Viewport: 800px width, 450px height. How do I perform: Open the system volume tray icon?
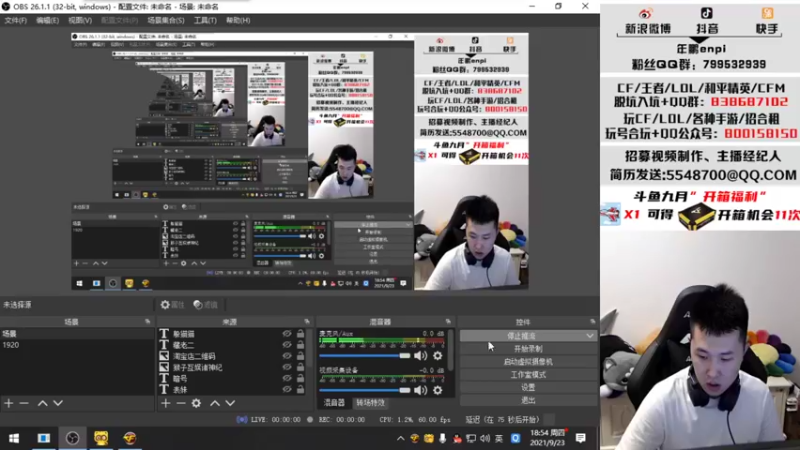click(x=485, y=439)
